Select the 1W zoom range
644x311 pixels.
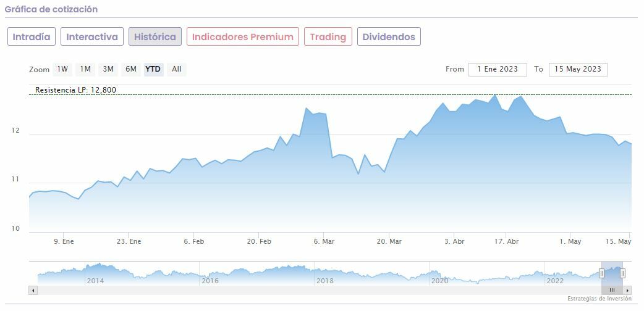coord(62,69)
